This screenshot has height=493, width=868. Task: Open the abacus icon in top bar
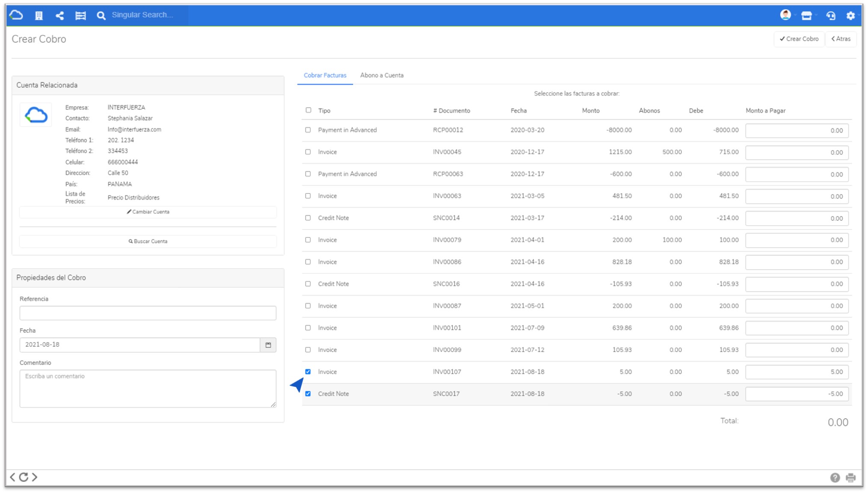(x=80, y=16)
